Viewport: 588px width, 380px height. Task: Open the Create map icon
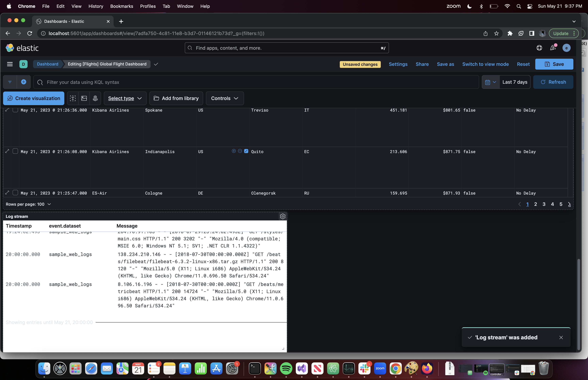[x=95, y=98]
